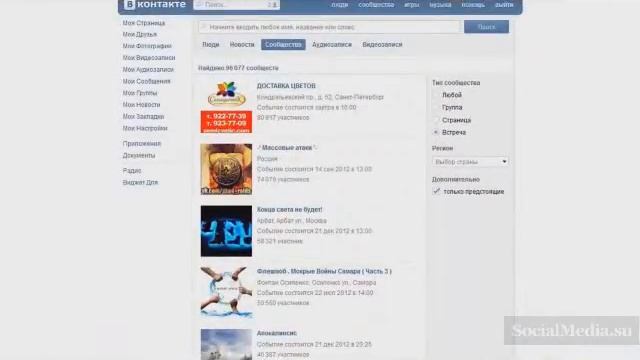640x360 pixels.
Task: Switch to the Люди tab
Action: [x=211, y=44]
